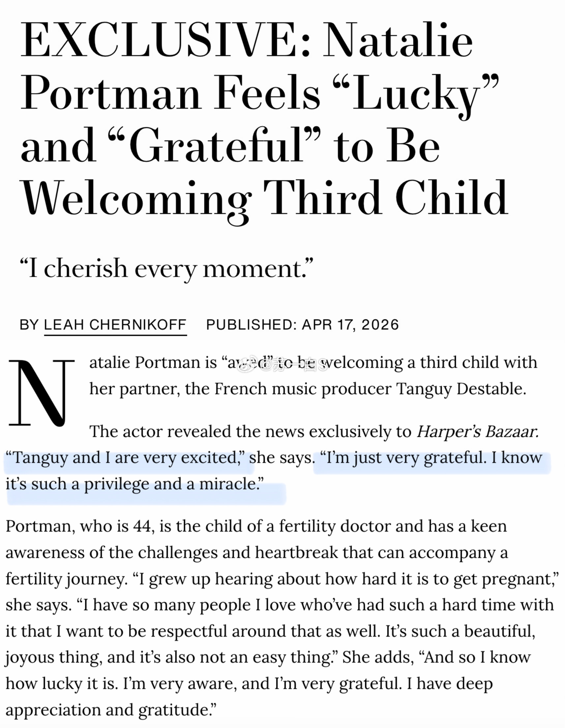Viewport: 565px width, 728px height.
Task: Click the name Tanguy Destable in intro
Action: click(461, 389)
